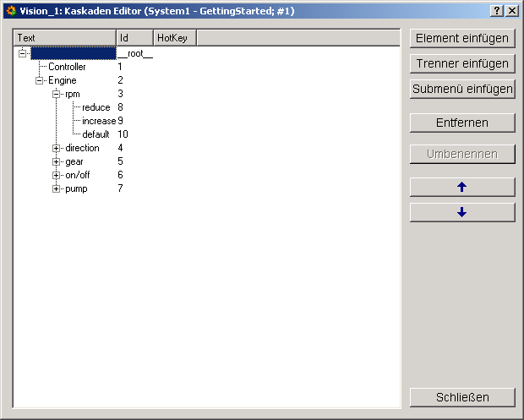524x420 pixels.
Task: Expand the pump node
Action: 56,188
